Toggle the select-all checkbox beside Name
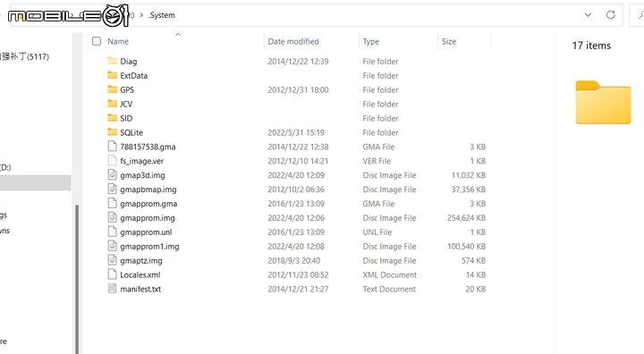 [97, 41]
